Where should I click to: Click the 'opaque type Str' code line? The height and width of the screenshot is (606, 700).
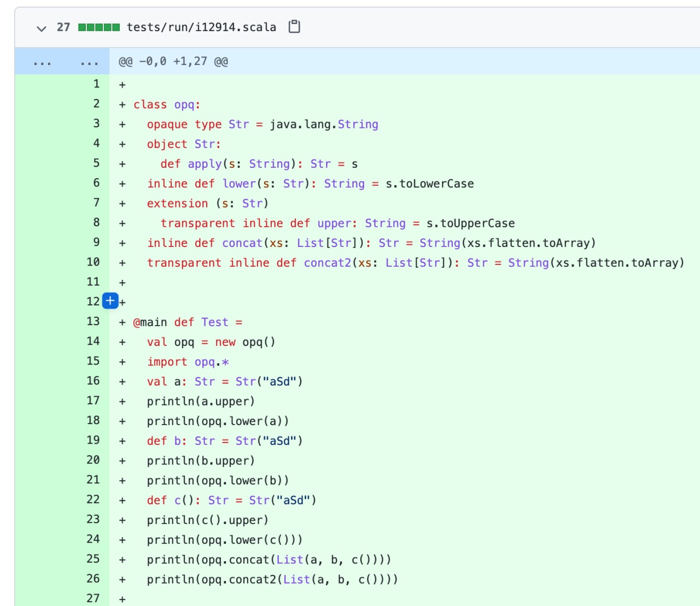[262, 125]
